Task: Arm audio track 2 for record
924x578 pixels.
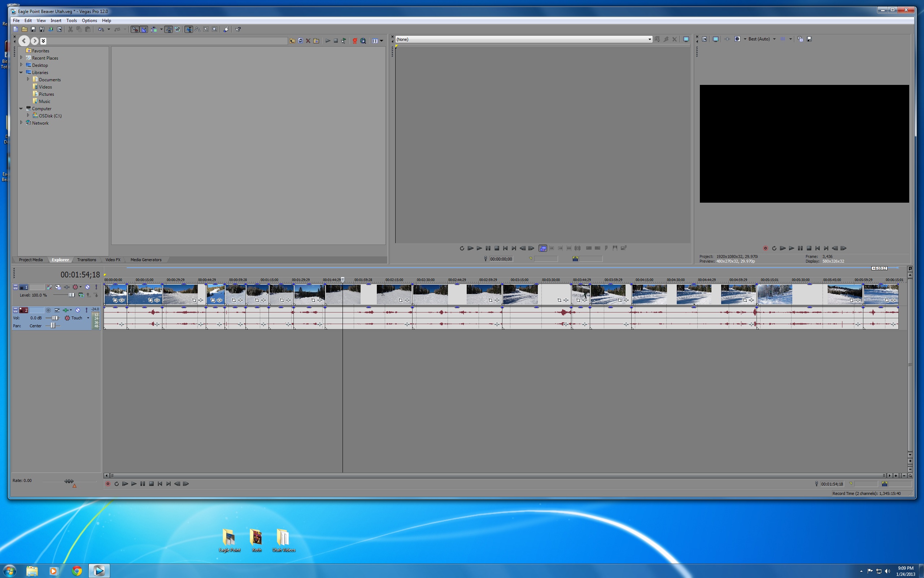Action: coord(48,310)
